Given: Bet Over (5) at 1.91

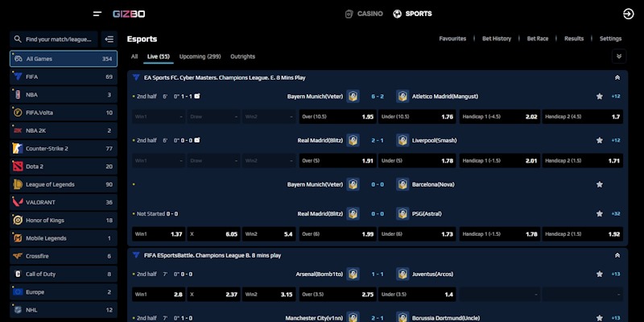Looking at the screenshot, I should click(337, 161).
